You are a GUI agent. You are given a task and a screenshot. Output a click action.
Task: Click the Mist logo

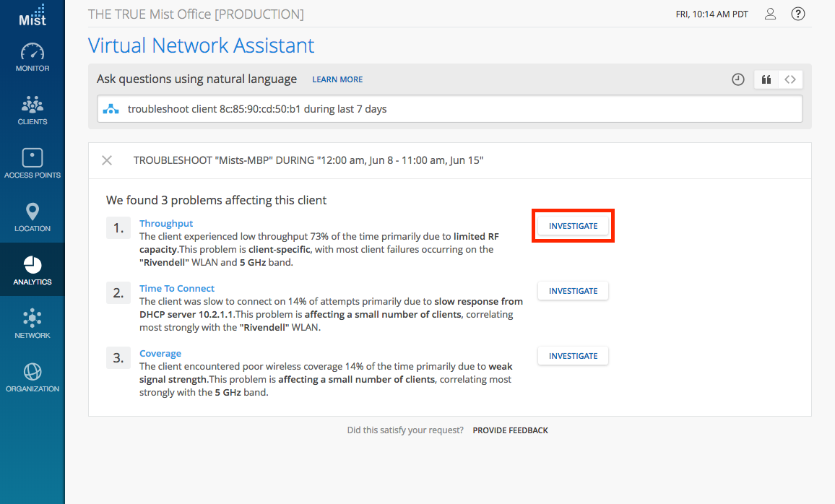(x=32, y=15)
